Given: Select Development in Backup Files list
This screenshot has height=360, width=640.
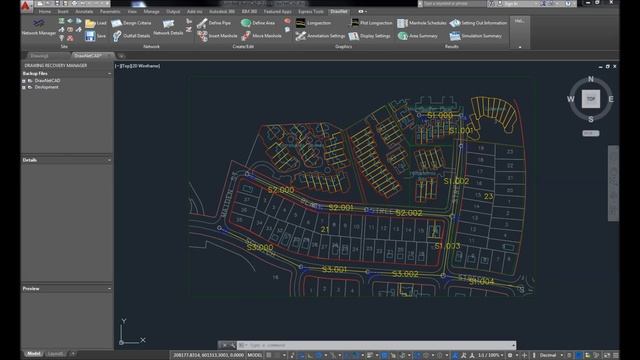Looking at the screenshot, I should click(47, 87).
